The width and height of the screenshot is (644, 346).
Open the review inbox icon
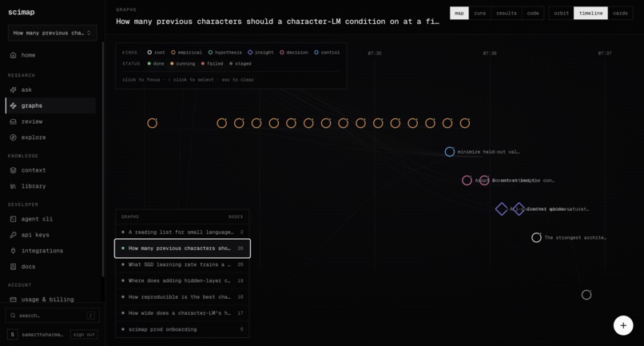(x=13, y=121)
